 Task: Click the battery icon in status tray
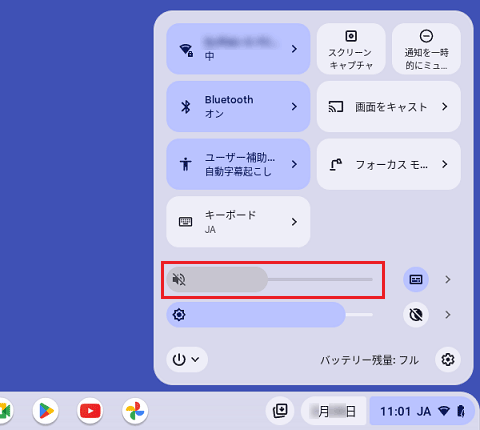click(461, 411)
